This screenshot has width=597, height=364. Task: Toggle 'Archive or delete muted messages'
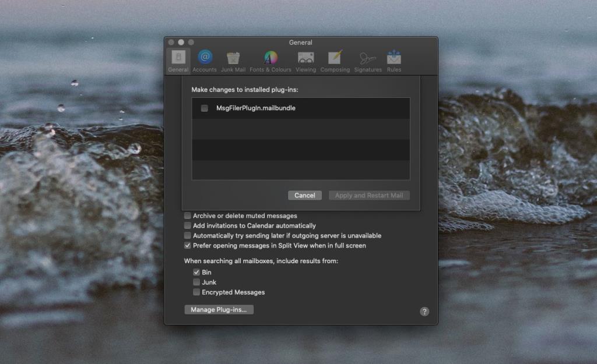coord(187,215)
